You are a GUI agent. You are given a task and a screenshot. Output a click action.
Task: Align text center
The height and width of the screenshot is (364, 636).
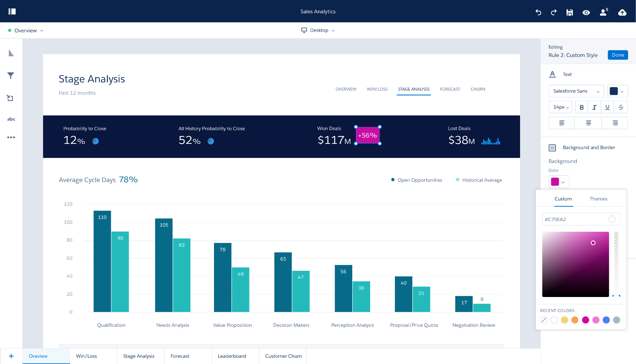coord(588,123)
